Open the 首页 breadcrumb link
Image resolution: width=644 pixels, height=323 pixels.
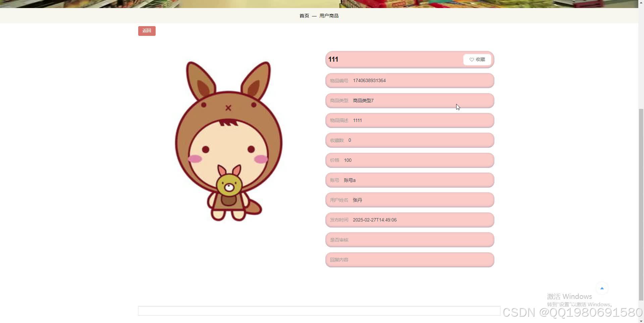304,15
